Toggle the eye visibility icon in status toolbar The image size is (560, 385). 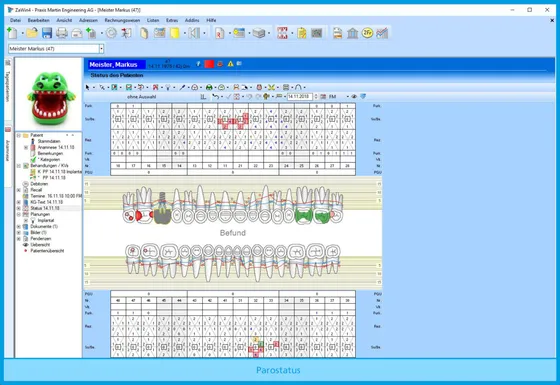tap(354, 96)
